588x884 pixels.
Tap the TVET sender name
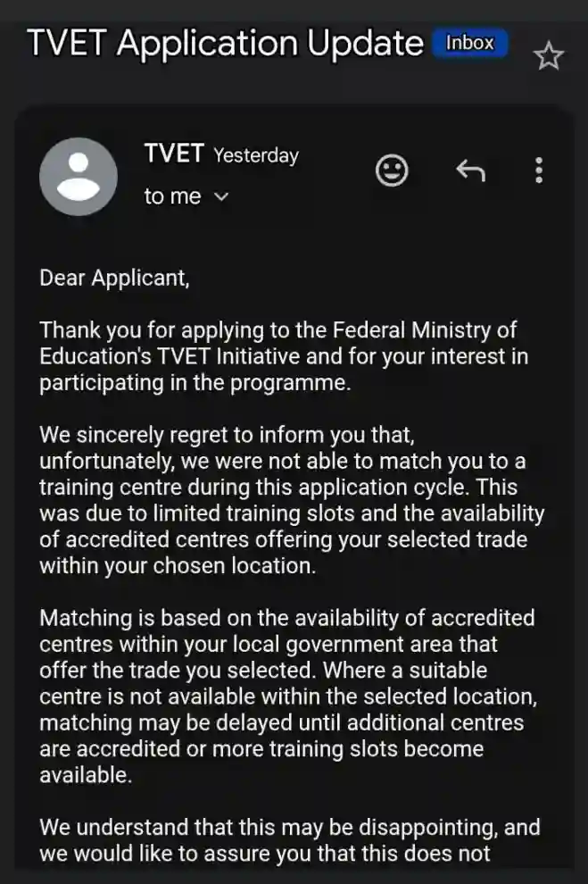pyautogui.click(x=174, y=154)
